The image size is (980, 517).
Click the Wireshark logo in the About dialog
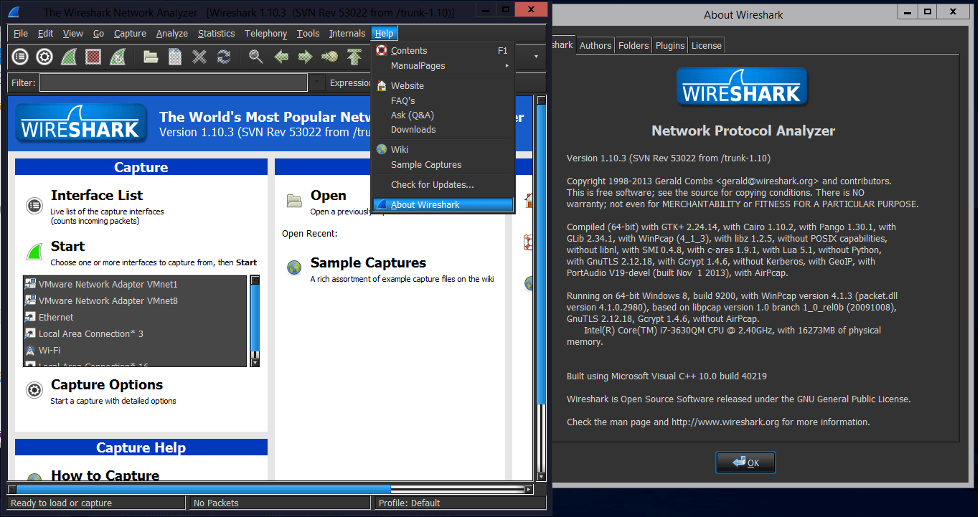743,87
